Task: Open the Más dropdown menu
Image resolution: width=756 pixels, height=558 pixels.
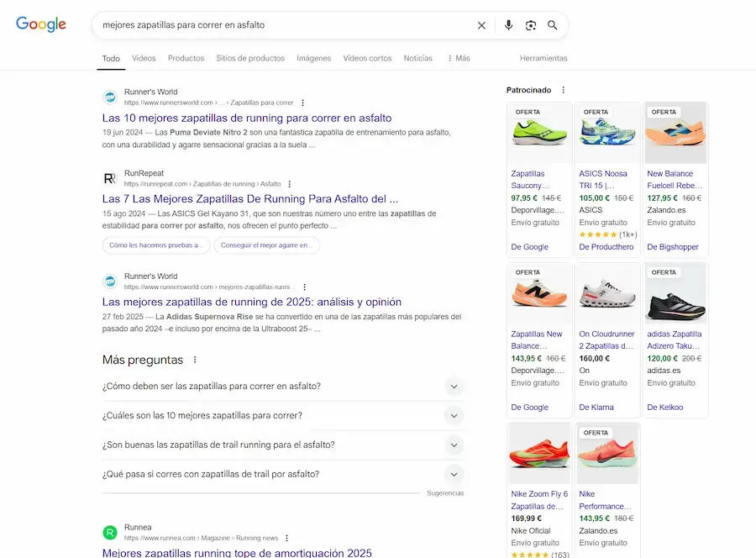Action: click(459, 58)
